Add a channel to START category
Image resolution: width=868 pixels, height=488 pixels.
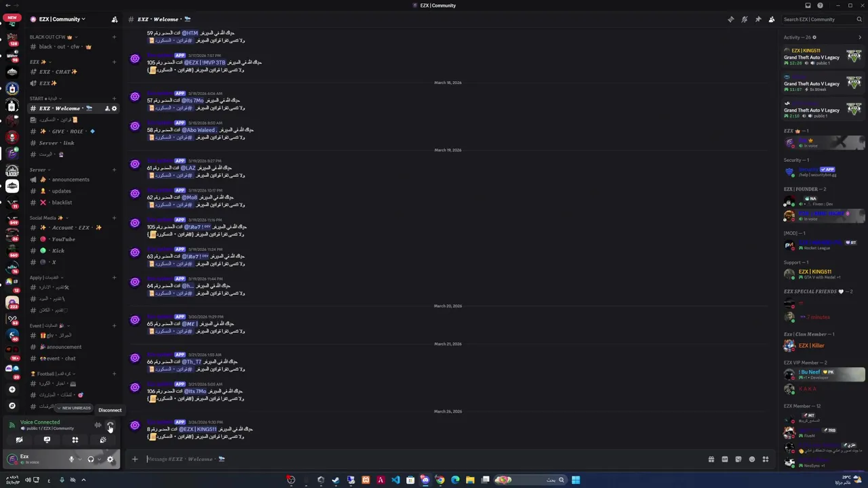click(x=114, y=98)
